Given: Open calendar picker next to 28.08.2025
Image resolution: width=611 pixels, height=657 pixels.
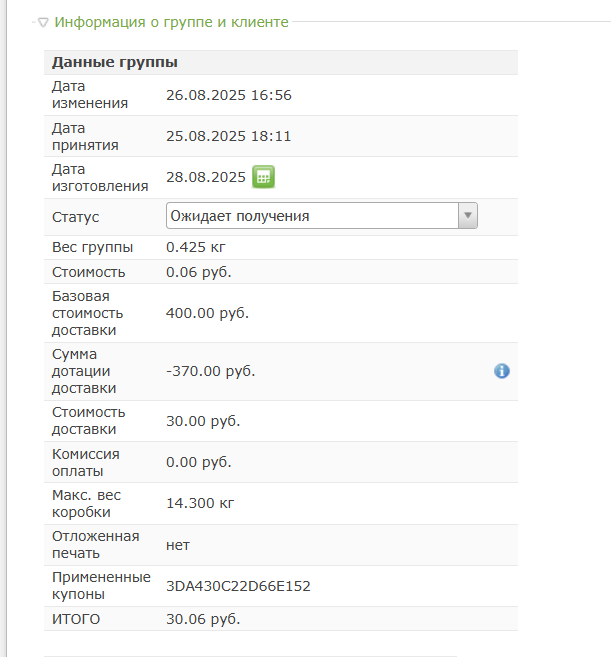Looking at the screenshot, I should pyautogui.click(x=263, y=177).
